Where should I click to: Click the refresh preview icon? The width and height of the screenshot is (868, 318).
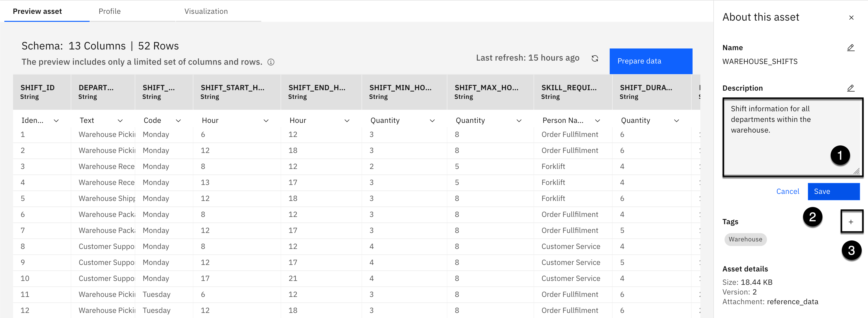click(595, 59)
